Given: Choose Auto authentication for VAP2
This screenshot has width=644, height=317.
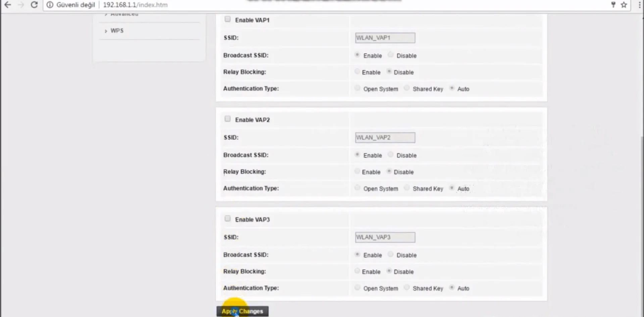Looking at the screenshot, I should (452, 188).
